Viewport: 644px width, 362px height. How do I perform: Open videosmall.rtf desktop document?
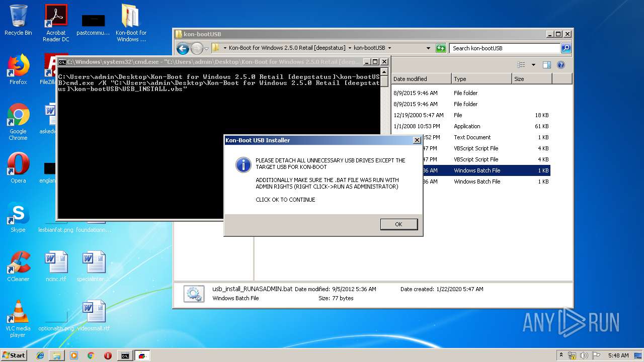coord(94,316)
